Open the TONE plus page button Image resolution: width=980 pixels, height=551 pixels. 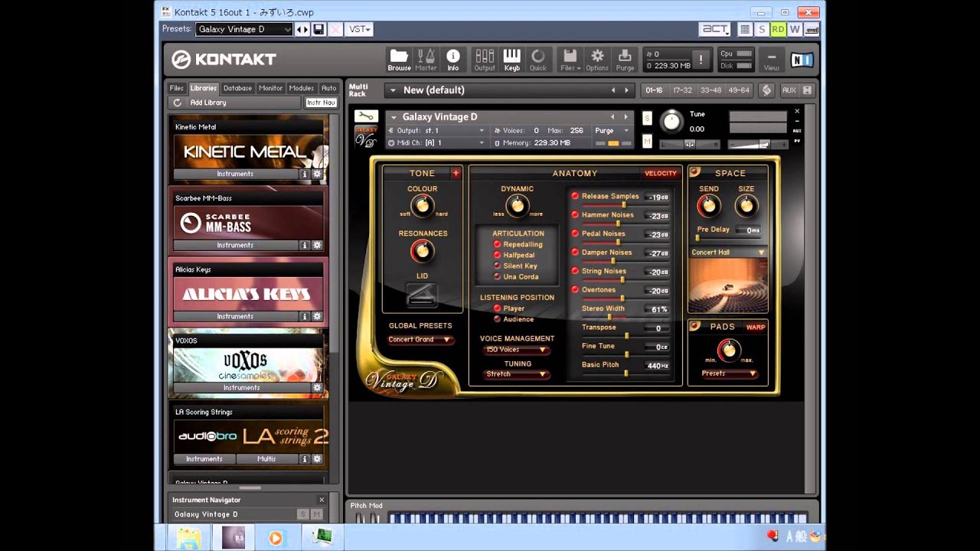click(x=456, y=173)
